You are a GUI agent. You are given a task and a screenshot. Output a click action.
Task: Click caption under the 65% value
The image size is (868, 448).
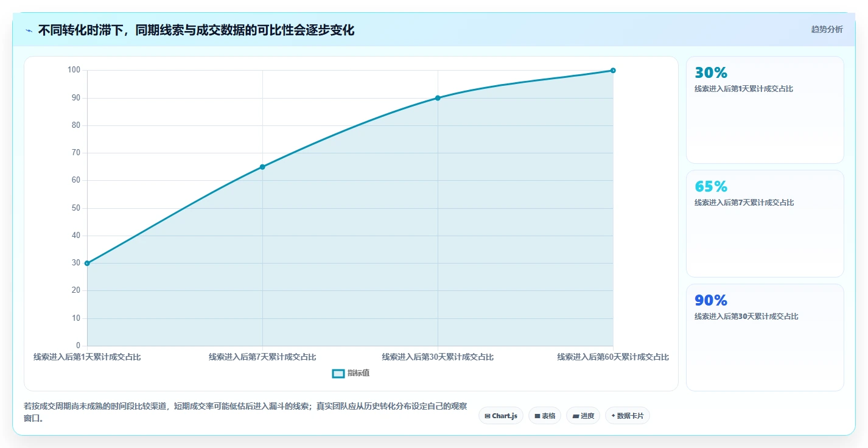click(744, 203)
